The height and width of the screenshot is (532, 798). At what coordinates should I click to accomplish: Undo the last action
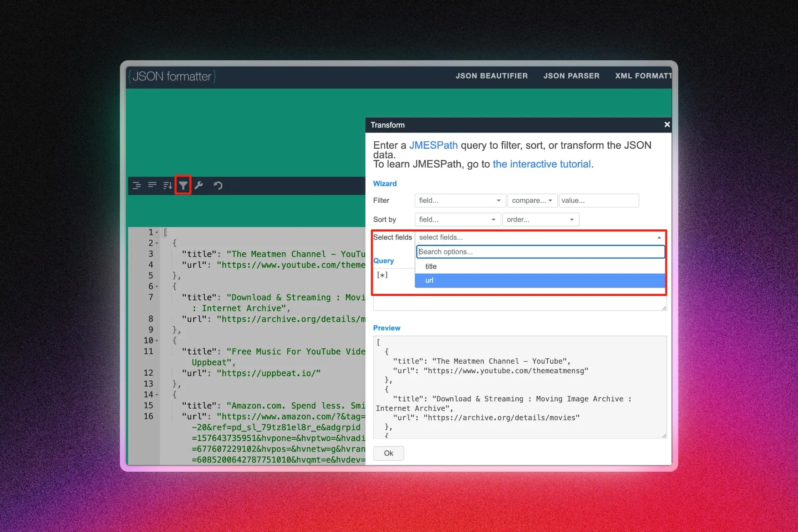tap(218, 185)
